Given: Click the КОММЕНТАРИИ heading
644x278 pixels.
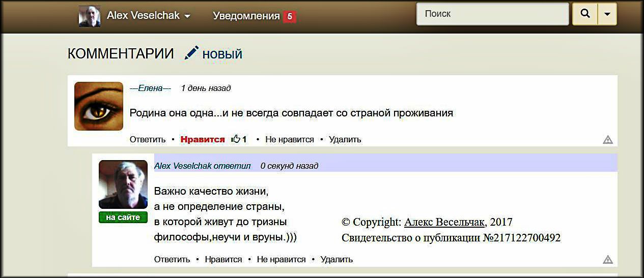Looking at the screenshot, I should pyautogui.click(x=121, y=54).
